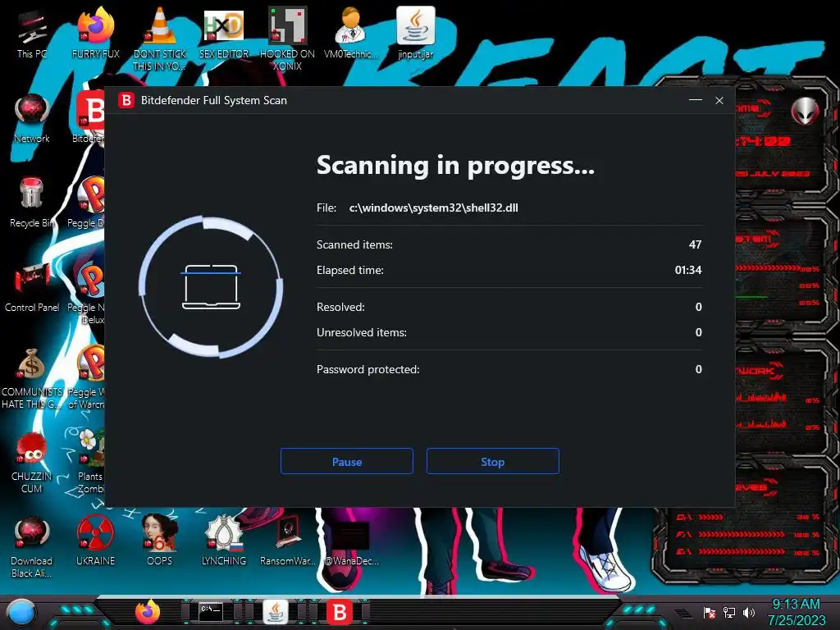Screen dimensions: 840x630
Task: Click the F:\ drive usage bar widget
Action: (747, 535)
